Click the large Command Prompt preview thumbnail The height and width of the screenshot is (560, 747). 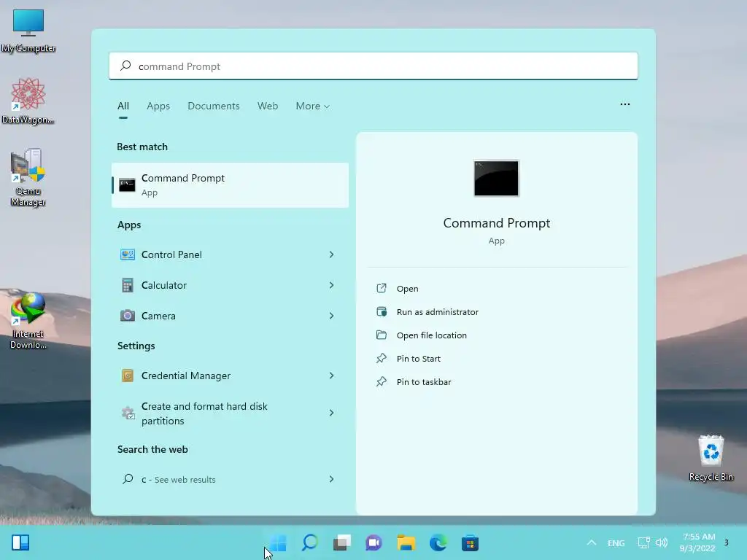pos(496,179)
